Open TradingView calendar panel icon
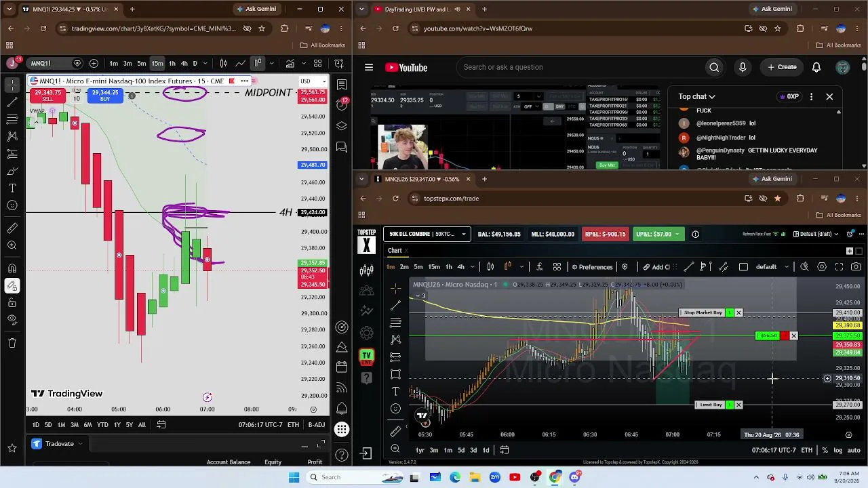This screenshot has width=868, height=488. pos(342,367)
